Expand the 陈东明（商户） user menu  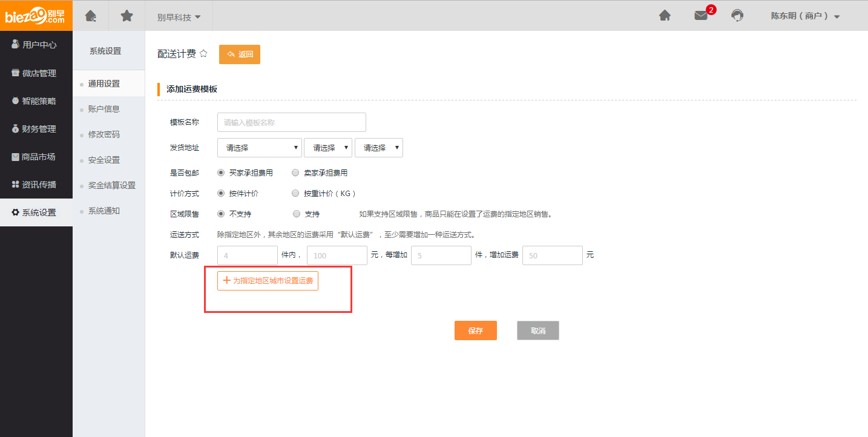[805, 16]
